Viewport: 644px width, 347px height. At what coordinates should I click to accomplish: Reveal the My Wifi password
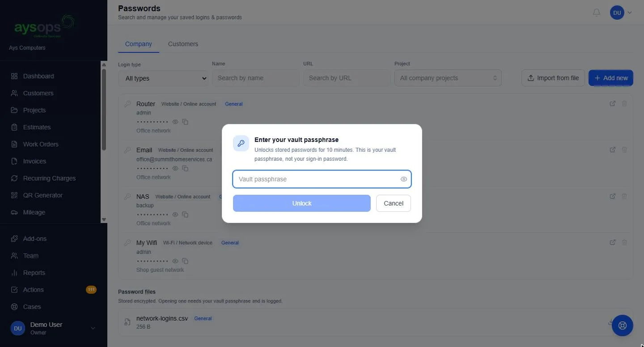[x=175, y=261]
